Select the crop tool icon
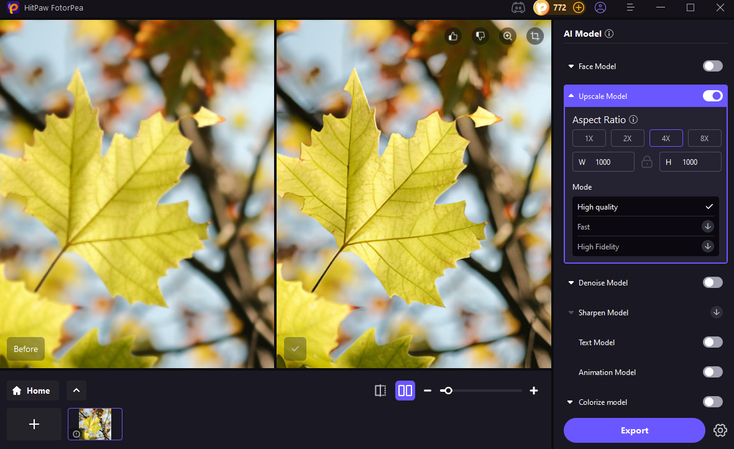Viewport: 734px width, 449px height. point(536,36)
